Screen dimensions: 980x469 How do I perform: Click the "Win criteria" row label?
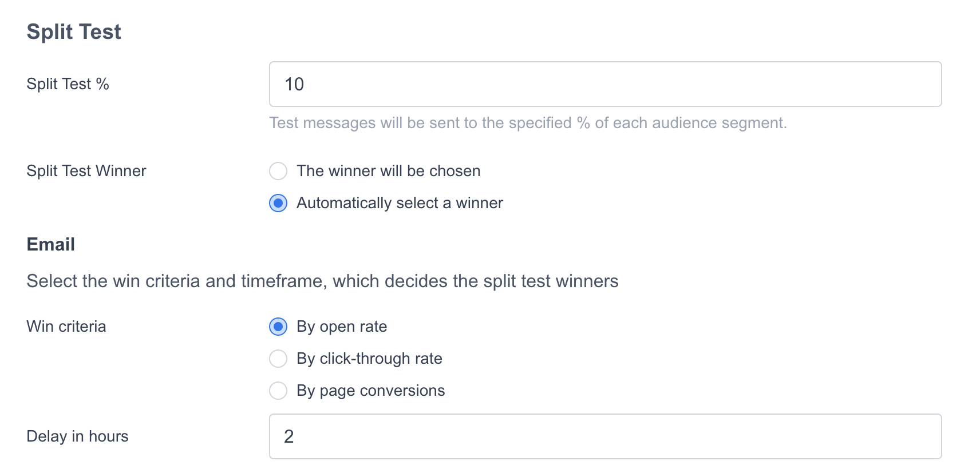pos(66,327)
